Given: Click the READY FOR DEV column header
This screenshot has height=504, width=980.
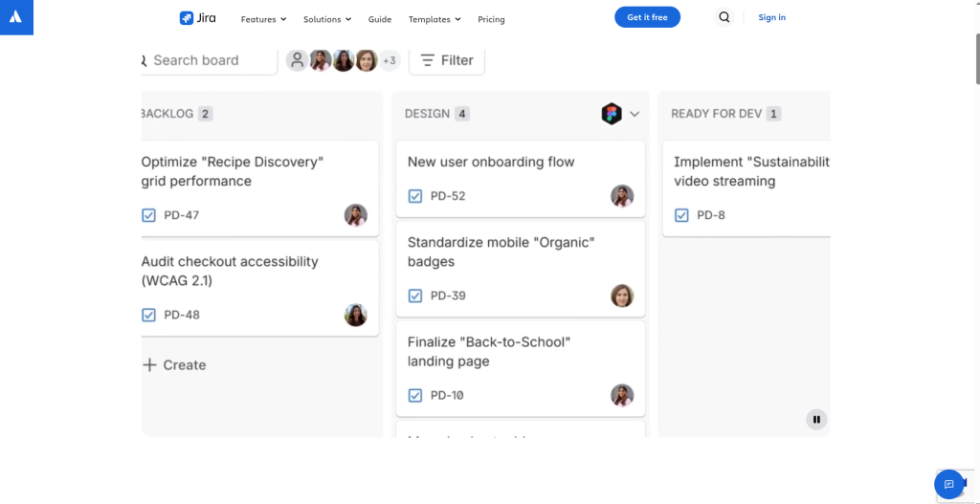Looking at the screenshot, I should click(x=716, y=114).
